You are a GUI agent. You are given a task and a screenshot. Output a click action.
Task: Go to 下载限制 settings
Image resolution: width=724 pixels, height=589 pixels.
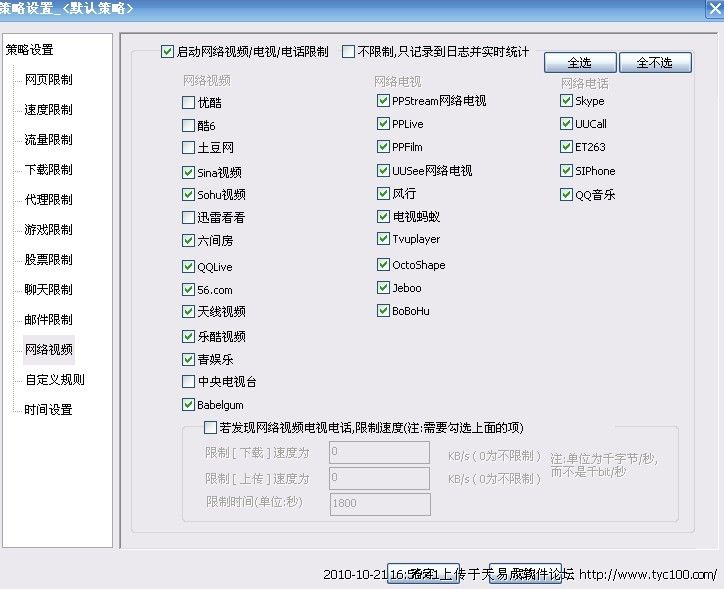(x=48, y=170)
